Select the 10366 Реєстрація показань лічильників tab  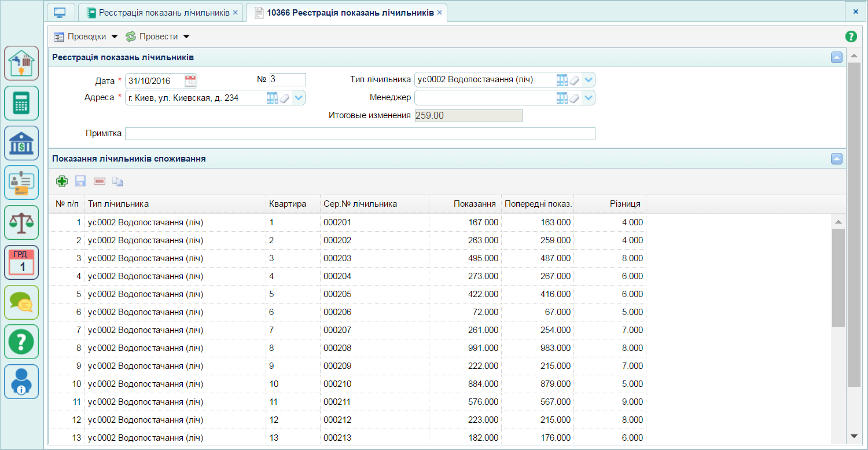click(346, 13)
